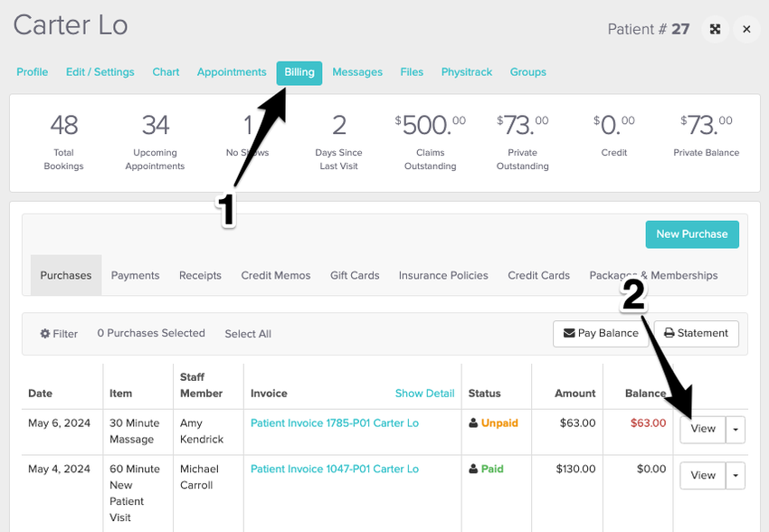Close the Carter Lo patient panel
The width and height of the screenshot is (769, 532).
746,30
